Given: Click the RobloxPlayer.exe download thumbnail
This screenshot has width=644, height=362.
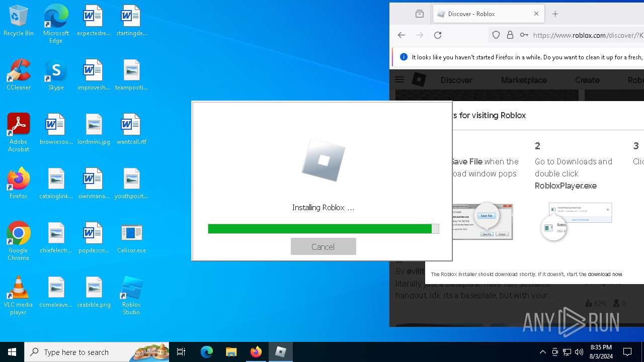Looking at the screenshot, I should click(x=577, y=222).
